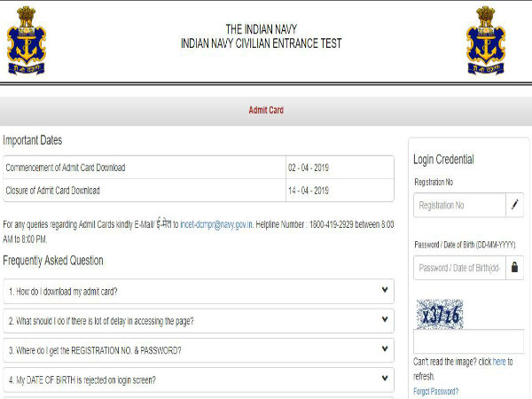The width and height of the screenshot is (532, 399).
Task: Click the 'Registration No' field label
Action: pos(434,182)
